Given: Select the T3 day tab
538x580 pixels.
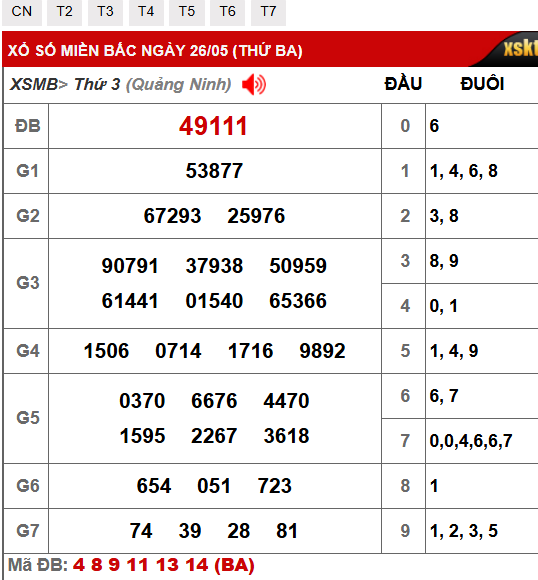Looking at the screenshot, I should 105,12.
